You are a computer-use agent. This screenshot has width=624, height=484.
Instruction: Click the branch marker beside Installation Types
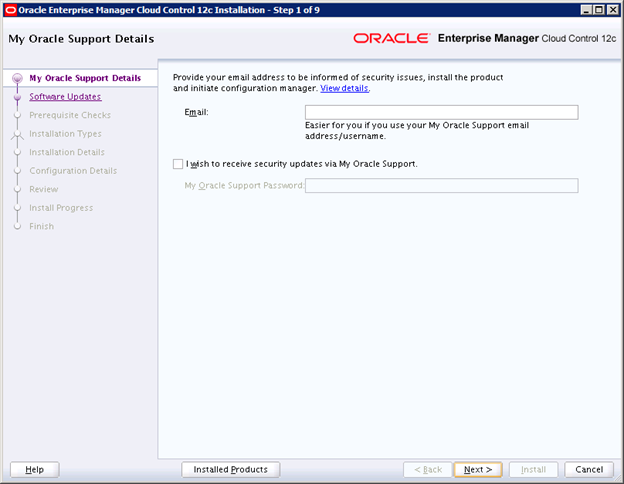point(17,135)
